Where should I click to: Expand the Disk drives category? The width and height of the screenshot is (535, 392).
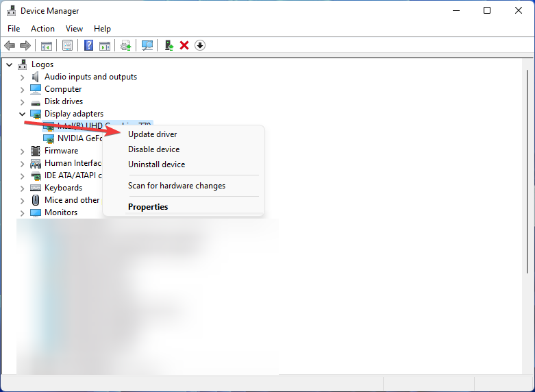22,102
